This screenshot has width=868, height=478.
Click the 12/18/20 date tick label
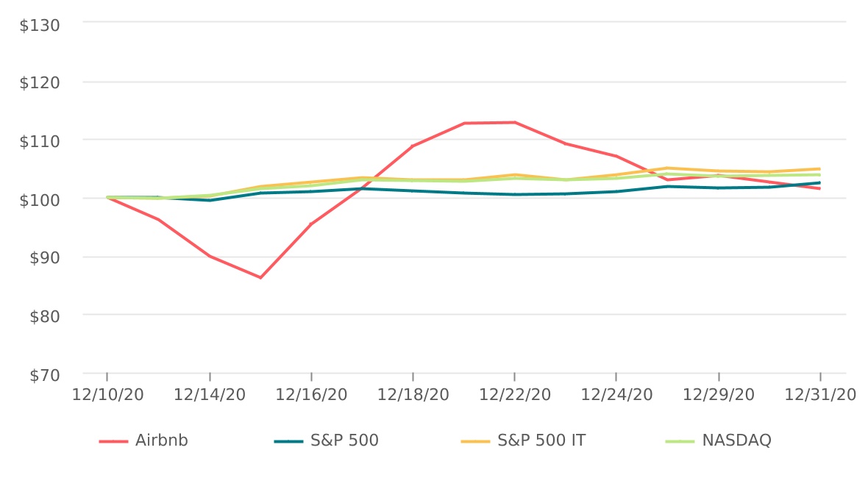[413, 395]
